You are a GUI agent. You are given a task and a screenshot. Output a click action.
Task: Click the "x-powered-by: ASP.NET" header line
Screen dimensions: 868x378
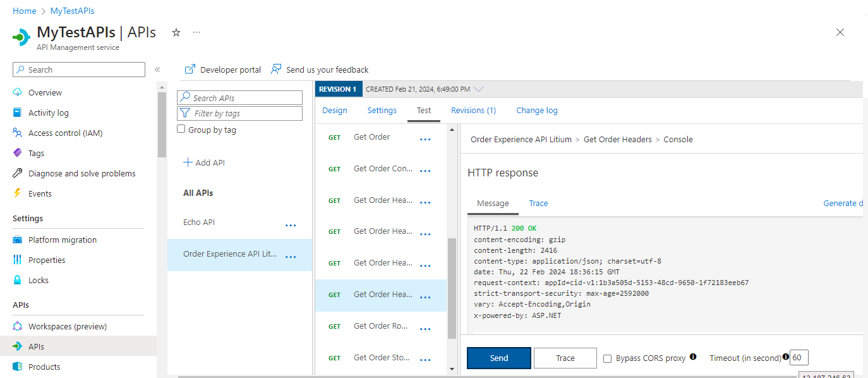[517, 315]
